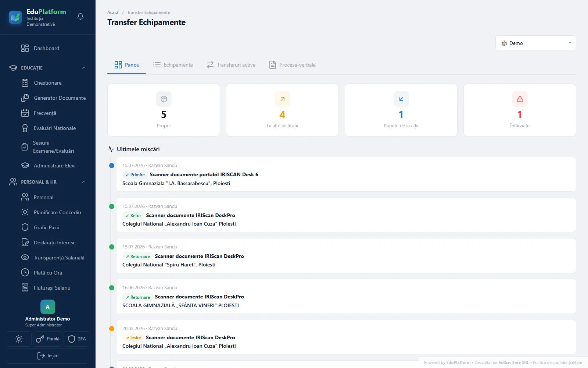
Task: Open the IRISCAN Desk 6 movement entry
Action: point(346,174)
